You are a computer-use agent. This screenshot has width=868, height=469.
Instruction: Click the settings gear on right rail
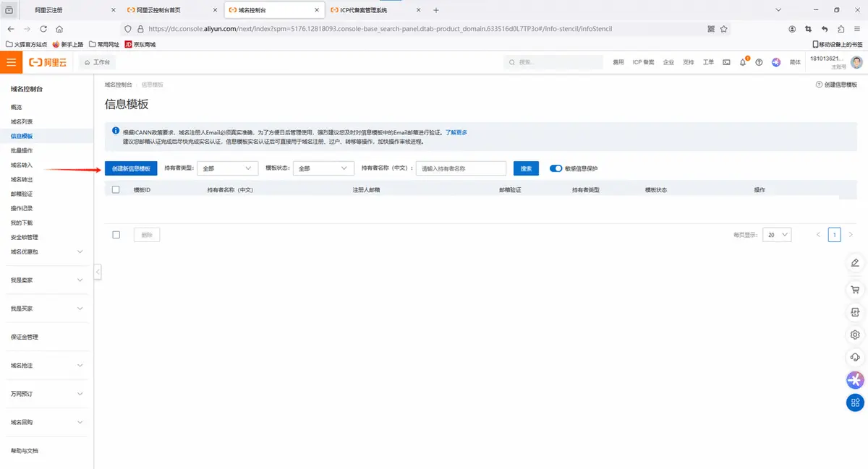(x=855, y=335)
